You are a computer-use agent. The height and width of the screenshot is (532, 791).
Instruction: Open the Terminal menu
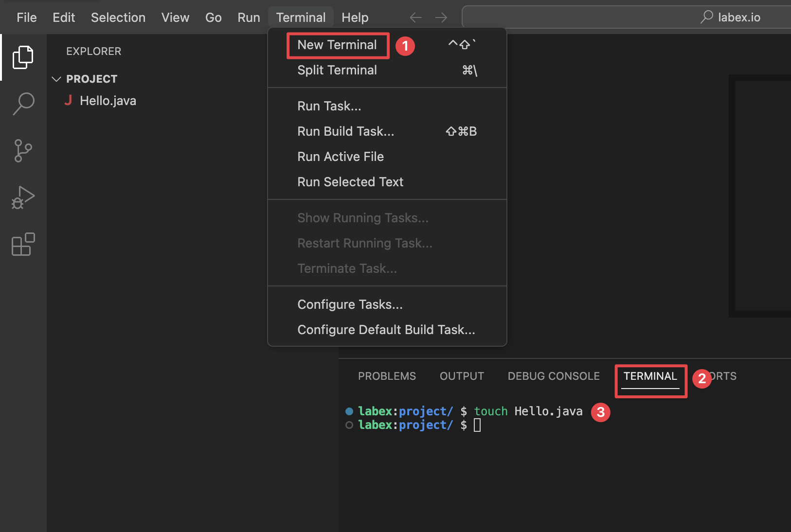click(x=301, y=17)
